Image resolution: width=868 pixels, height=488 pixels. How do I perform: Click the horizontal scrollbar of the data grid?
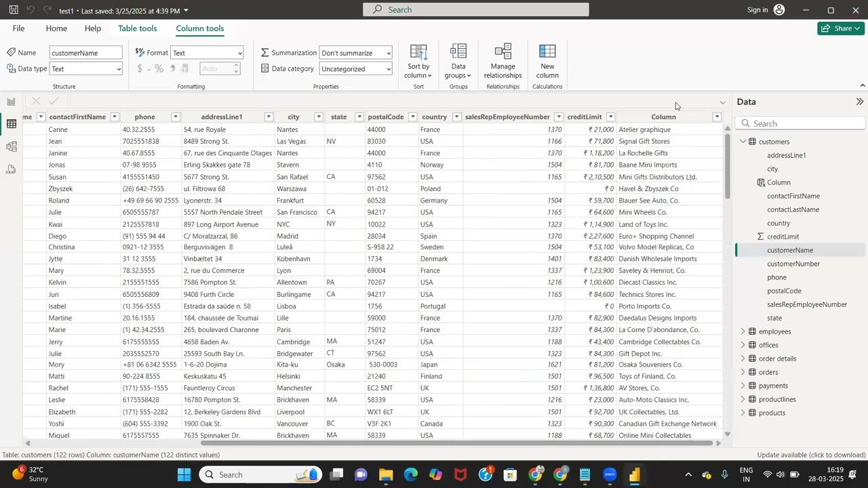(457, 443)
